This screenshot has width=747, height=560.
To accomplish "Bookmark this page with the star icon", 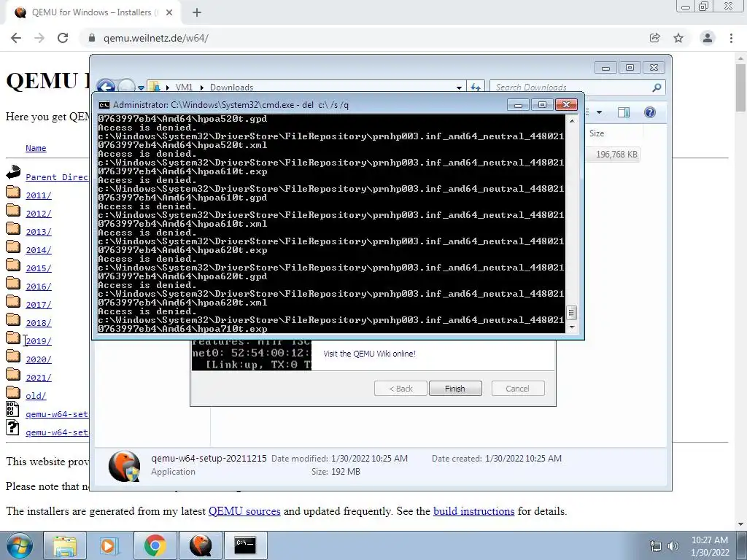I will click(678, 38).
